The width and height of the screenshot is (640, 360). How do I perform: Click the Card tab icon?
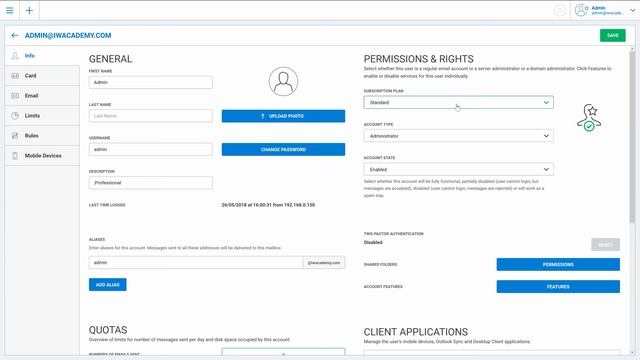[15, 76]
